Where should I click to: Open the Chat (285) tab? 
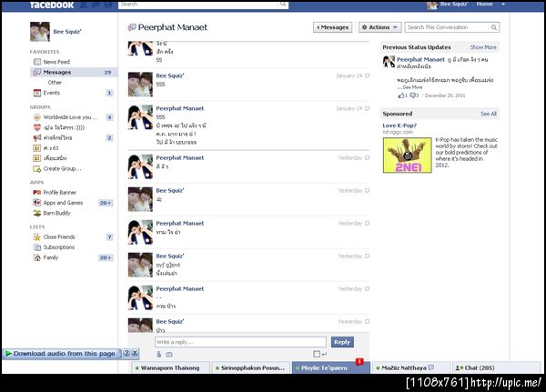[496, 367]
